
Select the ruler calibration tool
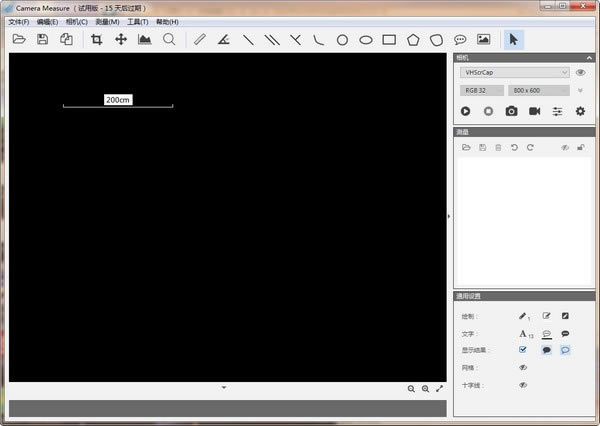click(199, 39)
